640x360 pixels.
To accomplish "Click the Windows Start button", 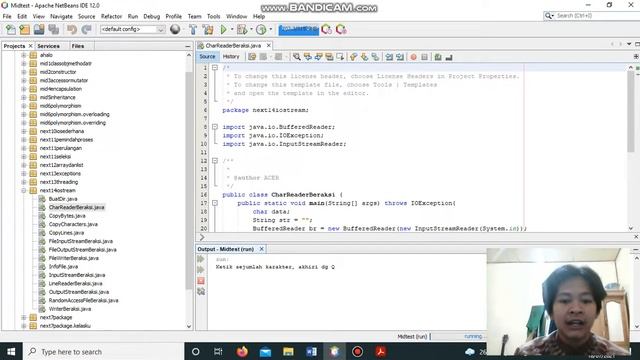I will tap(11, 351).
